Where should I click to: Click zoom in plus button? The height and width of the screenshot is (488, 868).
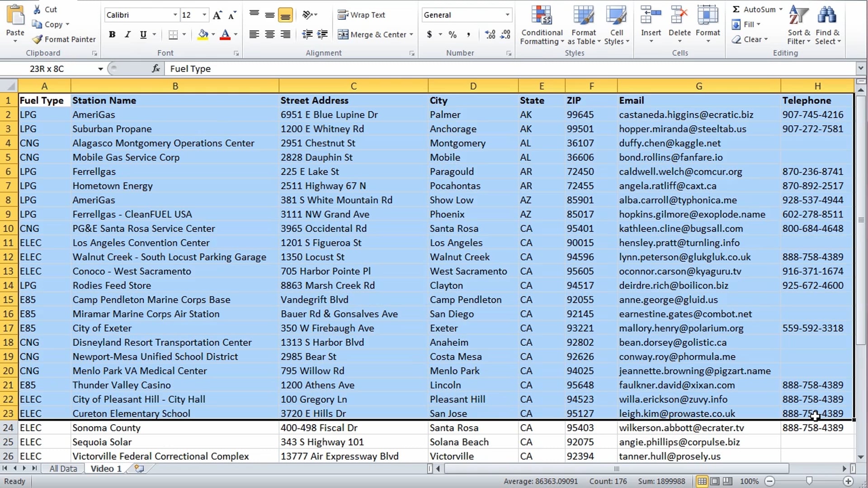[849, 481]
